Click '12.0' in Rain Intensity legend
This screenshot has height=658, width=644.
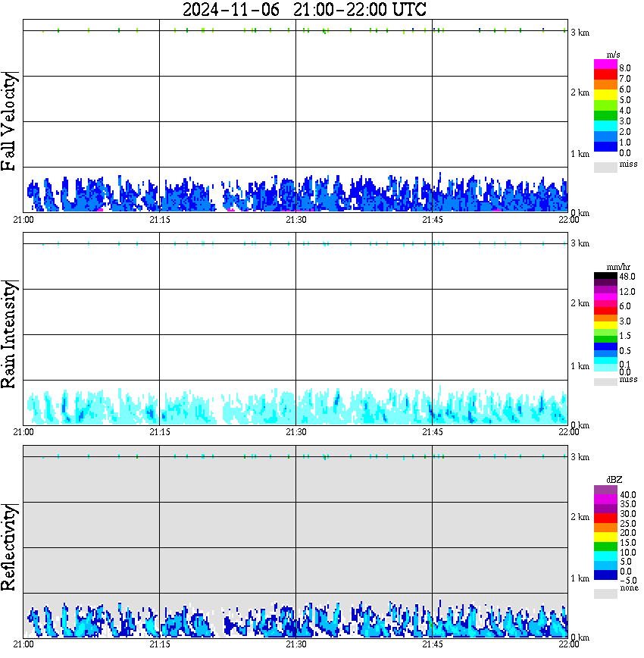coord(627,292)
